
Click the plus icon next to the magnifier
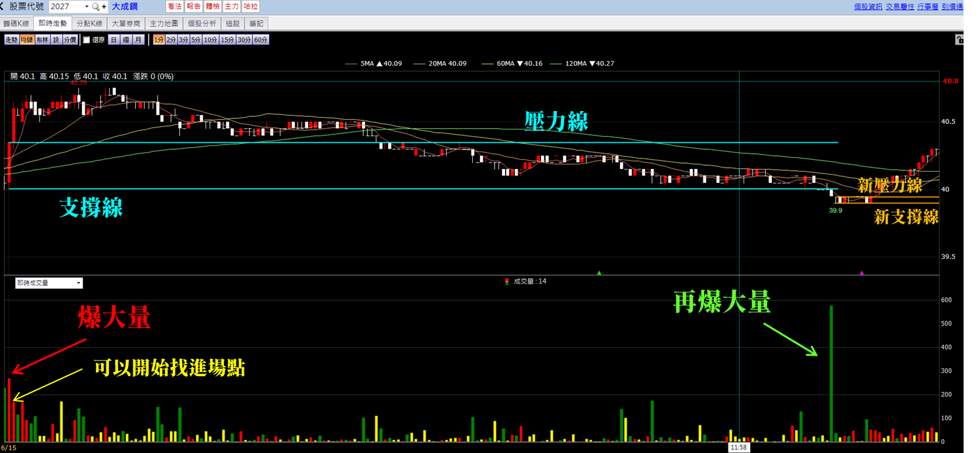pyautogui.click(x=104, y=7)
